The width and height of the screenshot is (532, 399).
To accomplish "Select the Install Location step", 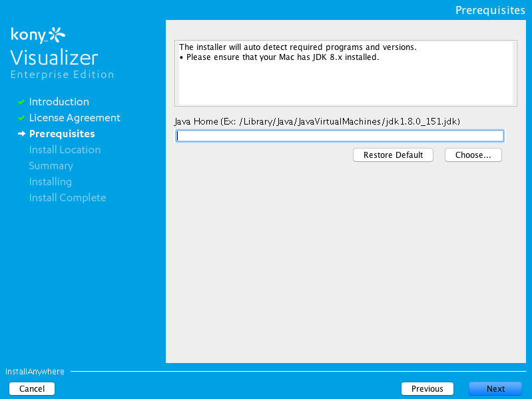I will (x=65, y=150).
